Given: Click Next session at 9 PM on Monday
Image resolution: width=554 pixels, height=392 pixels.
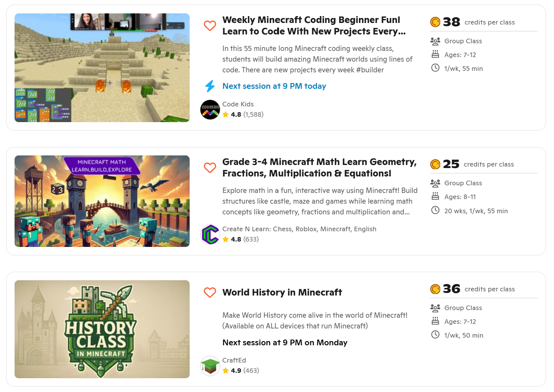Looking at the screenshot, I should (285, 343).
